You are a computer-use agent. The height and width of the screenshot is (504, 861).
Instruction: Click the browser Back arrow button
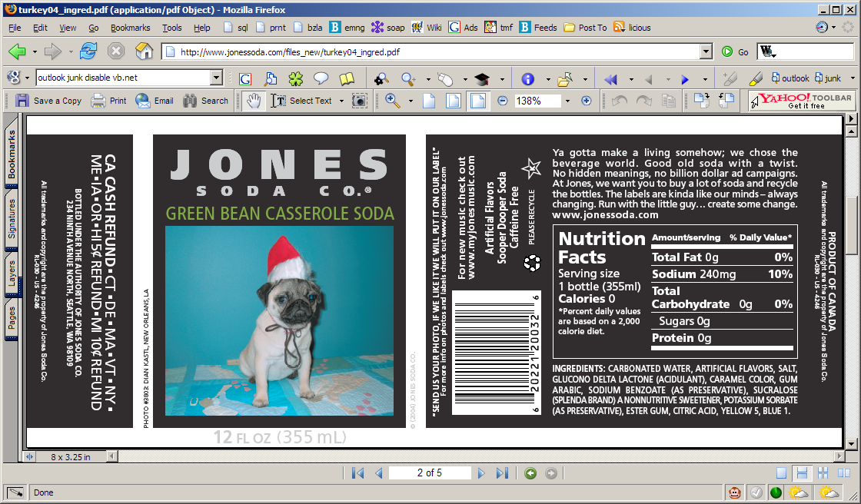click(x=17, y=51)
